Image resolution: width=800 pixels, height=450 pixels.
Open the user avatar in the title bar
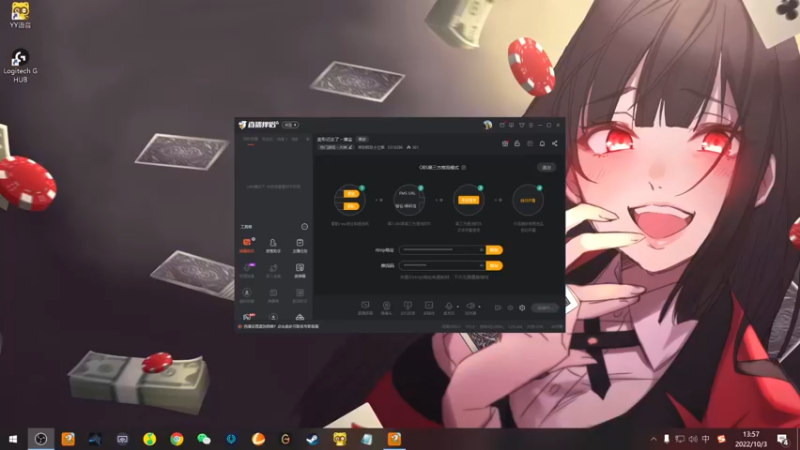(x=487, y=125)
